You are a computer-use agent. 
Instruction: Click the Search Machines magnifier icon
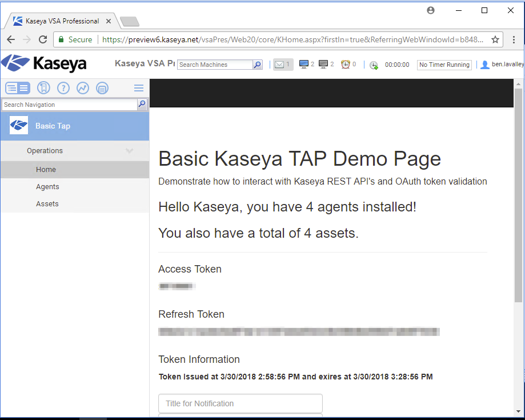click(x=258, y=65)
